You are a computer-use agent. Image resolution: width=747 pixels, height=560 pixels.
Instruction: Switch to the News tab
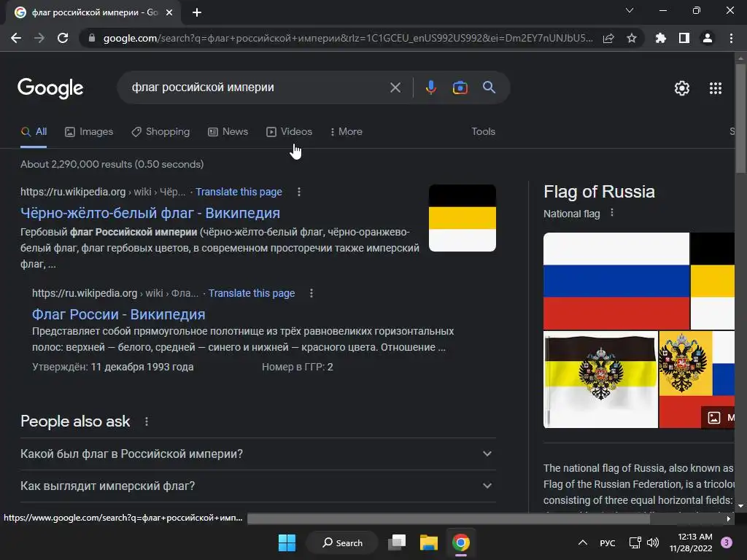[x=228, y=131]
